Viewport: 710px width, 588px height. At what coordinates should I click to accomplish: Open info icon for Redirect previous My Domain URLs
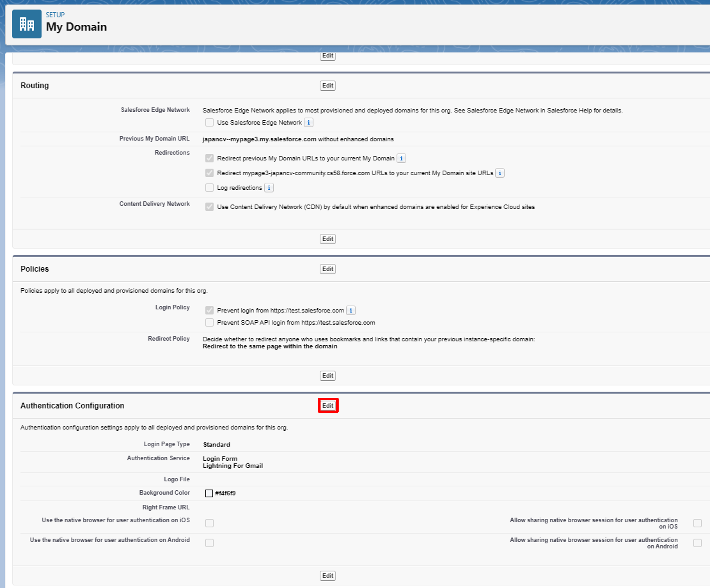401,158
